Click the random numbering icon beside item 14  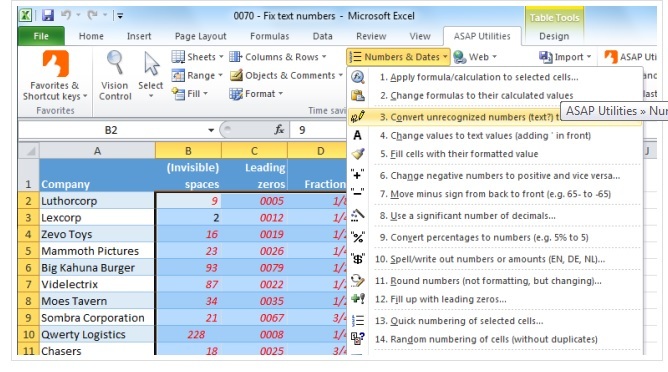[x=357, y=339]
